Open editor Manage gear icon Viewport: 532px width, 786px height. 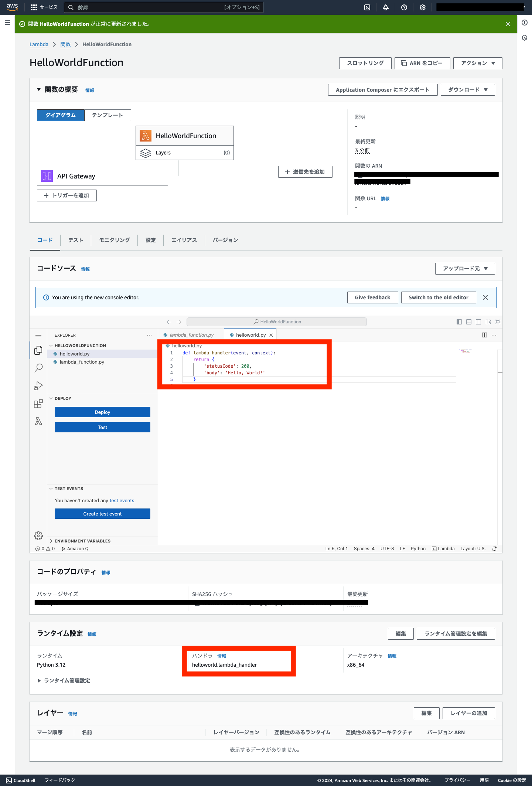coord(38,536)
